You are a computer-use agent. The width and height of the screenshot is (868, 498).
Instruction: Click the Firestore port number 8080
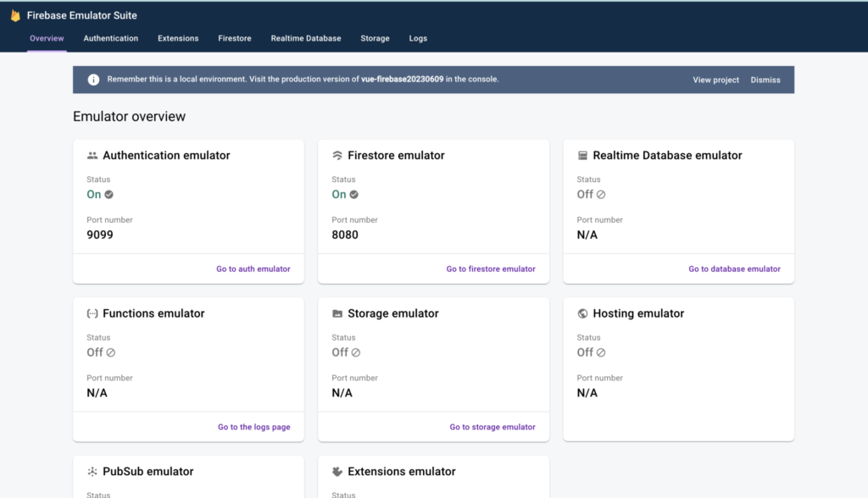click(x=345, y=235)
